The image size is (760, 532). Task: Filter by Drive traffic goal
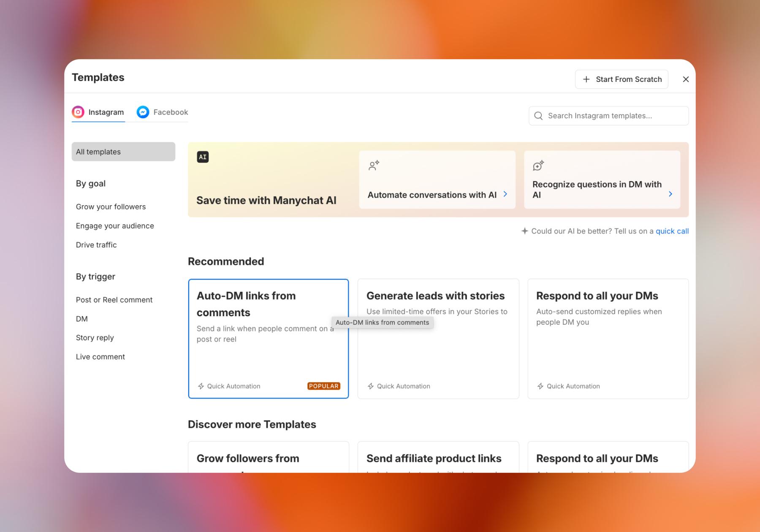(x=96, y=245)
